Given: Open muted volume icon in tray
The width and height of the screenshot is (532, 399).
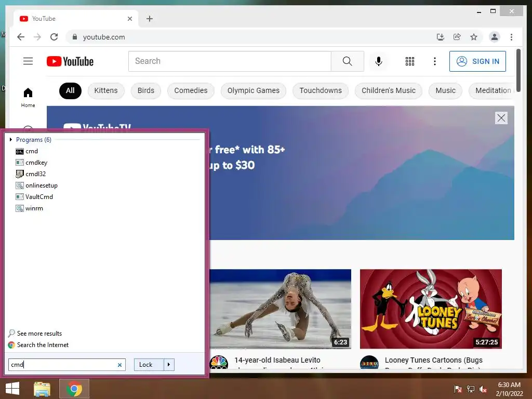Looking at the screenshot, I should pos(483,389).
